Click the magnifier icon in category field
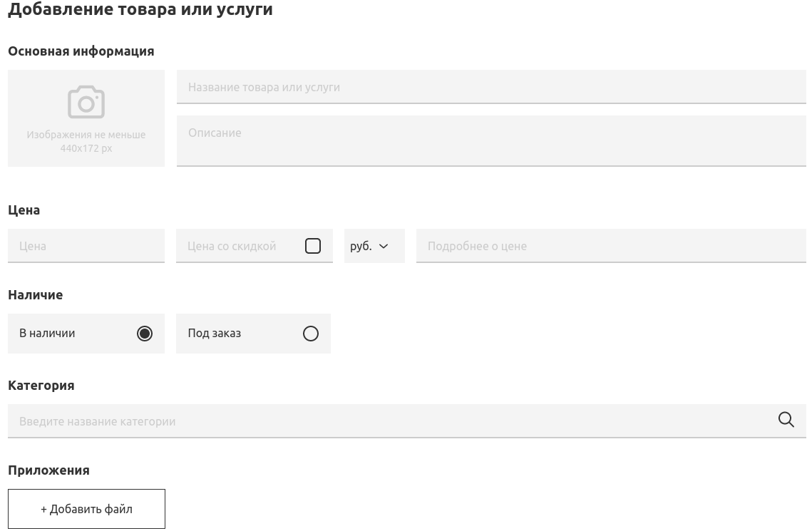This screenshot has width=812, height=531. tap(786, 420)
